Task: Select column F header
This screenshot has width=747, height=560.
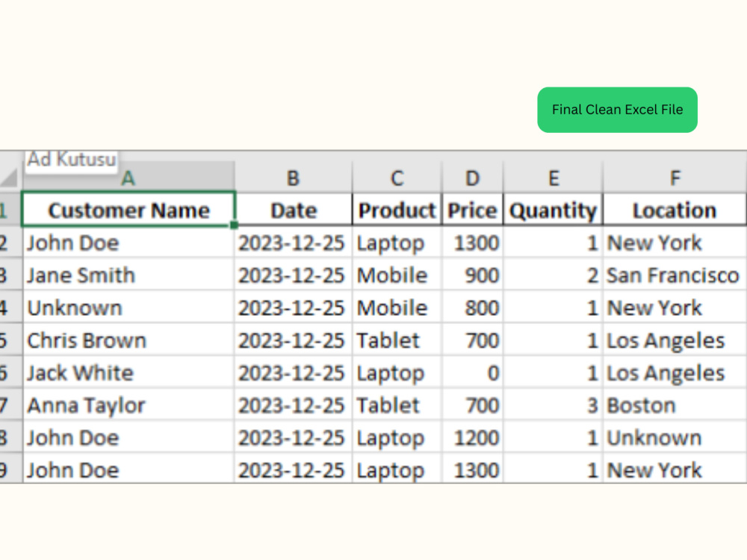Action: 675,178
